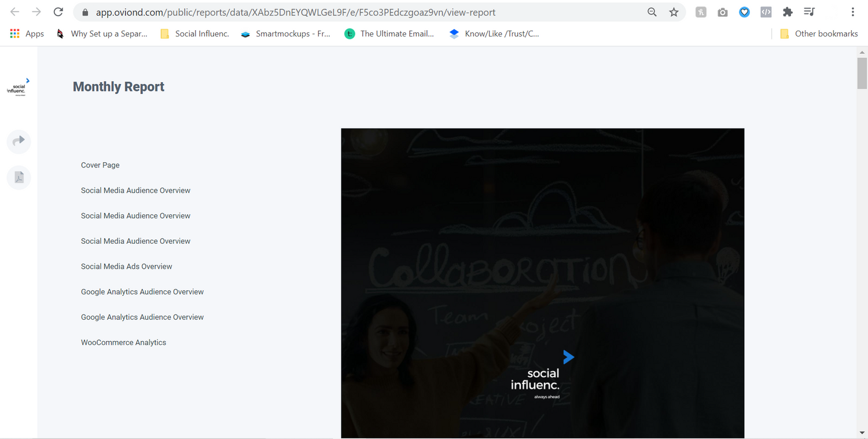The width and height of the screenshot is (868, 439).
Task: Open the Chrome three-dot menu
Action: click(x=852, y=12)
